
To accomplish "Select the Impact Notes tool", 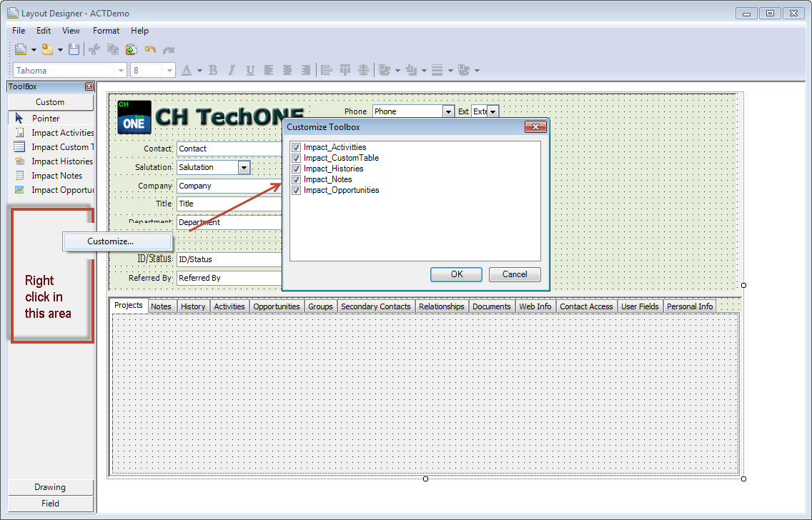I will [56, 175].
